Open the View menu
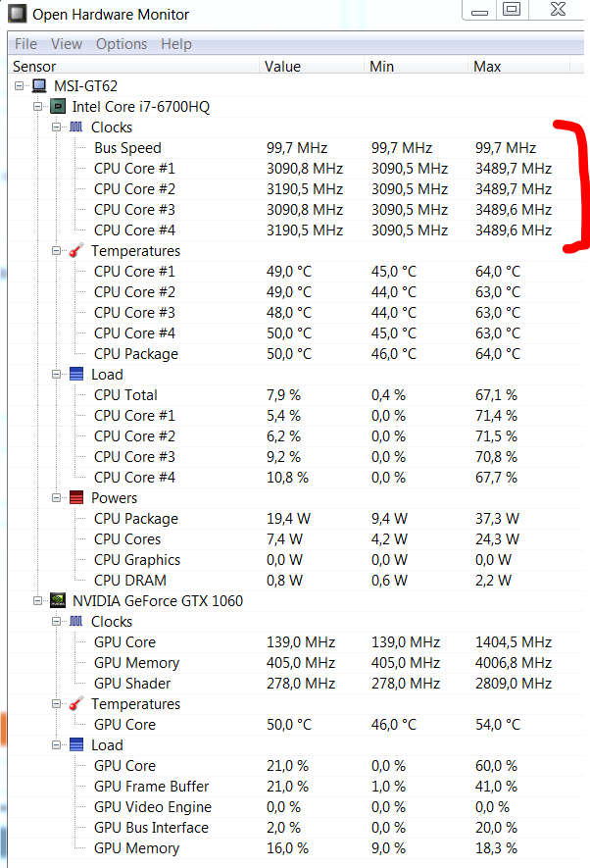Screen dimensions: 590x868 [67, 44]
